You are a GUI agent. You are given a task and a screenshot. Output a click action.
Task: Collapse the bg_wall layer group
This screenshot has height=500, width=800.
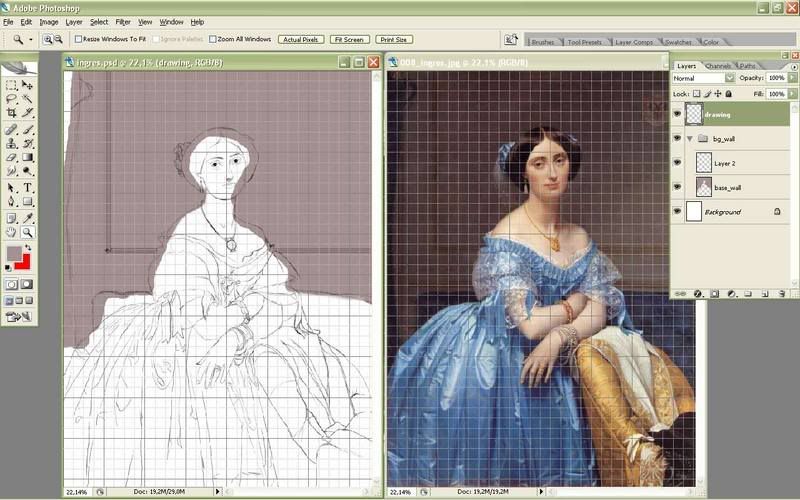tap(688, 139)
